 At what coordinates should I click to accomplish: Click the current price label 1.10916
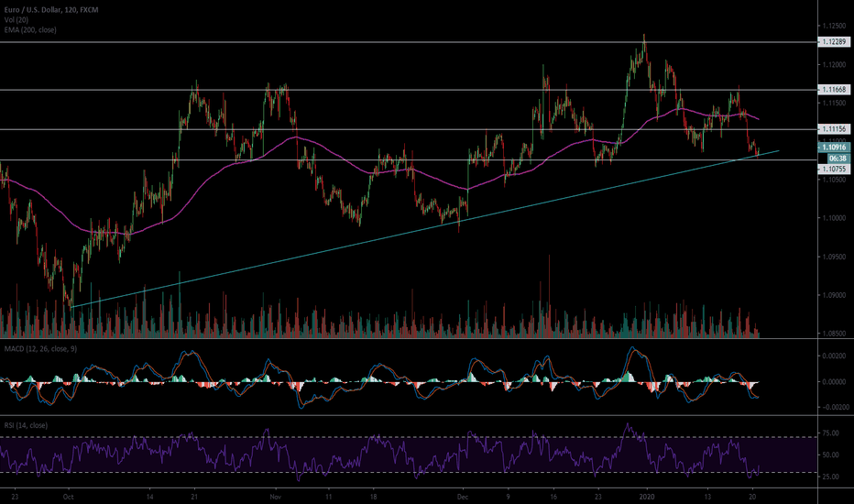coord(834,147)
